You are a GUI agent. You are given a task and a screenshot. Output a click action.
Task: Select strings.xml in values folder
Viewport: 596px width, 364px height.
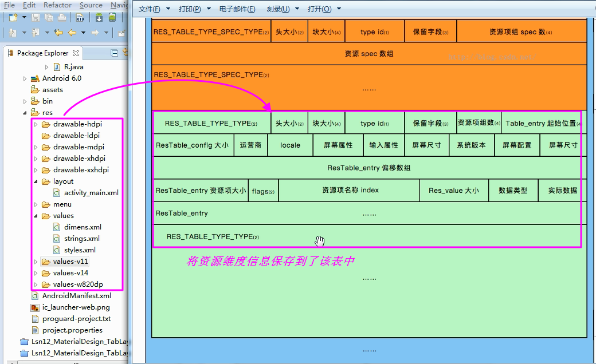pos(81,239)
